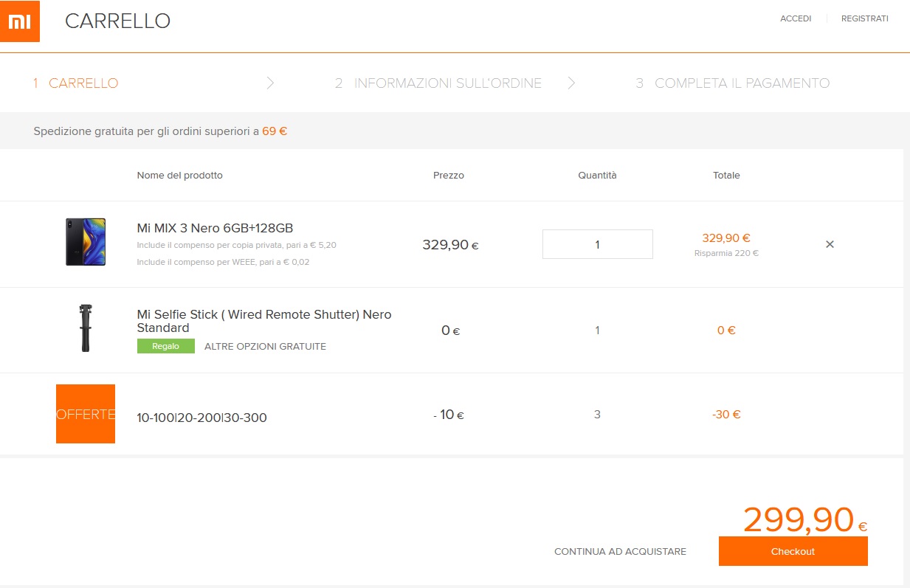Click the 299,90 € cart total
This screenshot has height=588, width=910.
(x=805, y=519)
